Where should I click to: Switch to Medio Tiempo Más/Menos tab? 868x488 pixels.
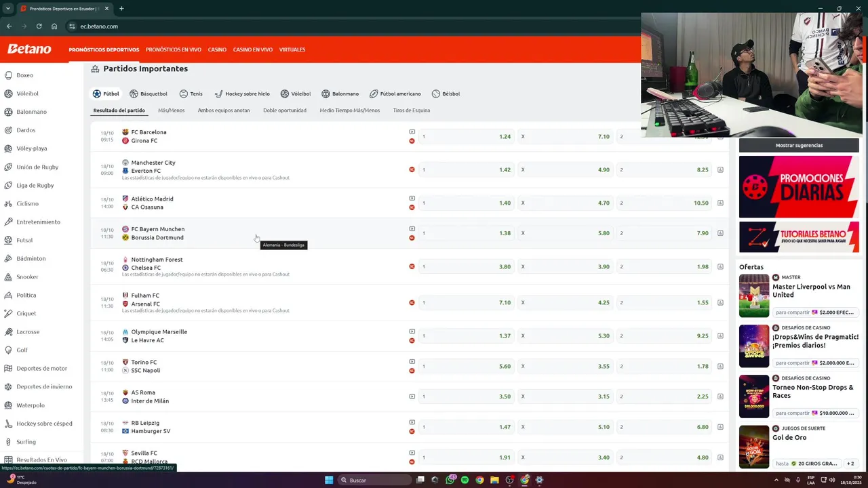(x=350, y=110)
